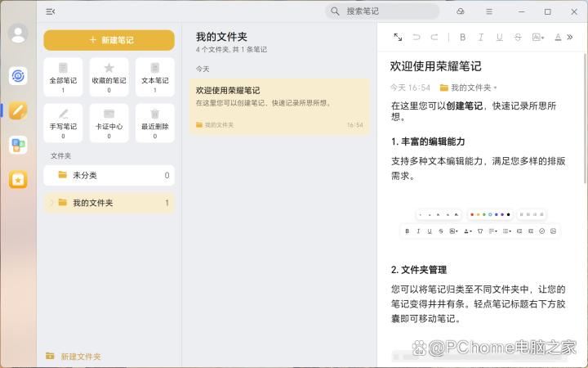Image resolution: width=588 pixels, height=368 pixels.
Task: Click the 新建笔记 button
Action: 109,40
